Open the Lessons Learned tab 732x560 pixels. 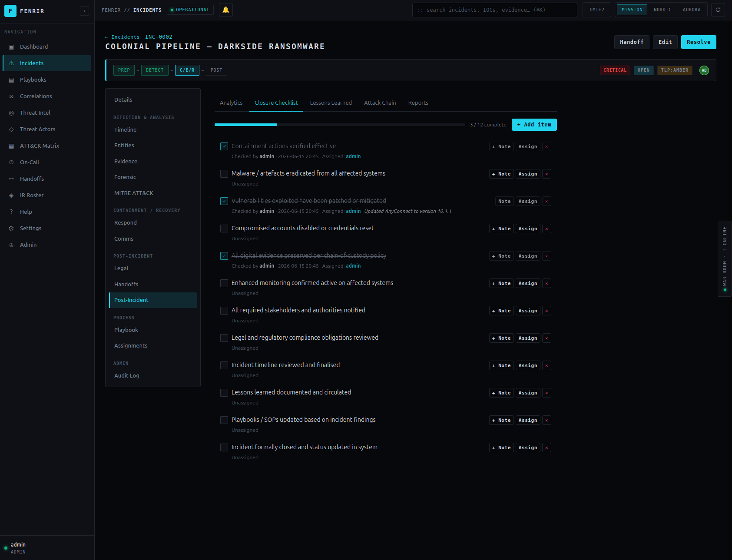pyautogui.click(x=331, y=103)
